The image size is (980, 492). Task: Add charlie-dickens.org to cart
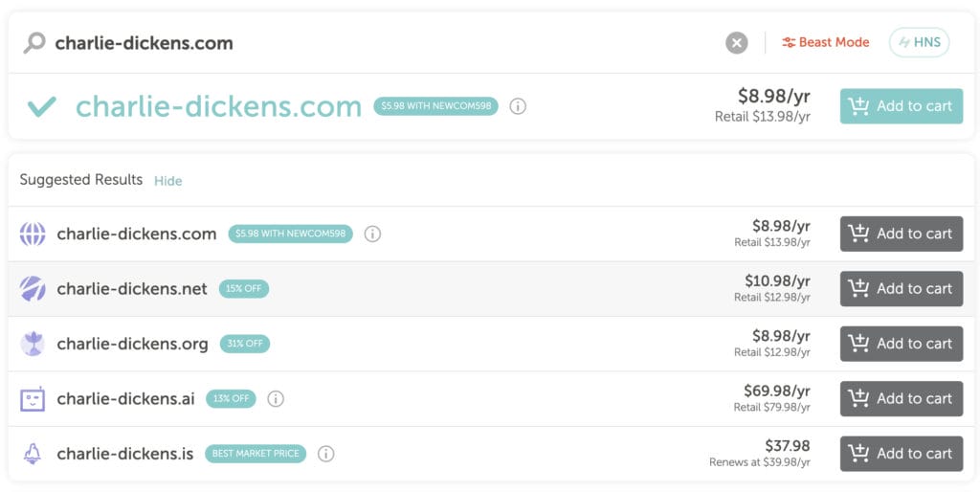point(902,344)
